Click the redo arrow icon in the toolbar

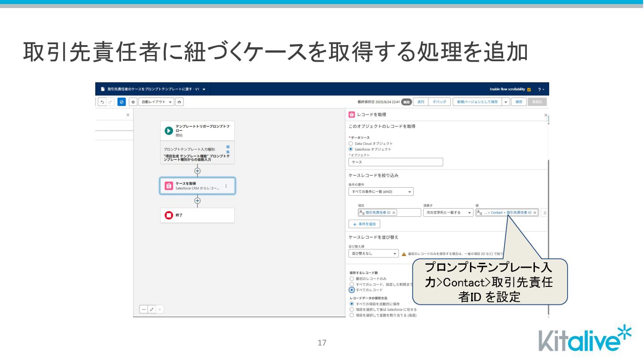pyautogui.click(x=110, y=102)
